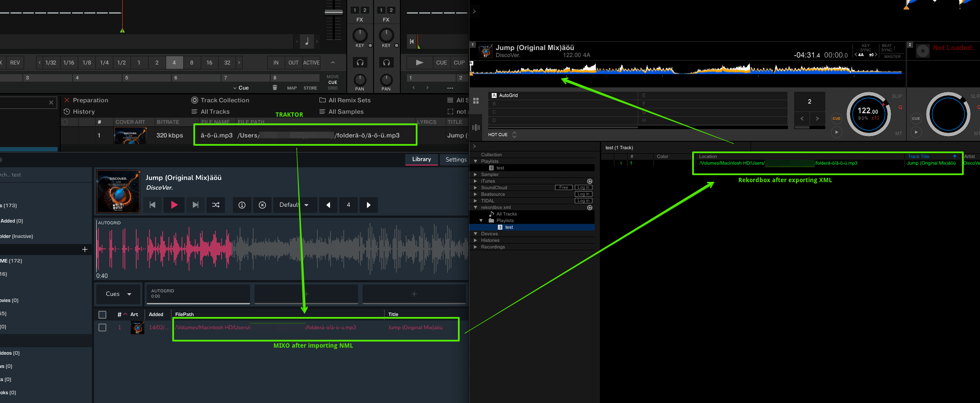The height and width of the screenshot is (403, 980).
Task: Switch to the Library tab in MIXO
Action: tap(421, 159)
